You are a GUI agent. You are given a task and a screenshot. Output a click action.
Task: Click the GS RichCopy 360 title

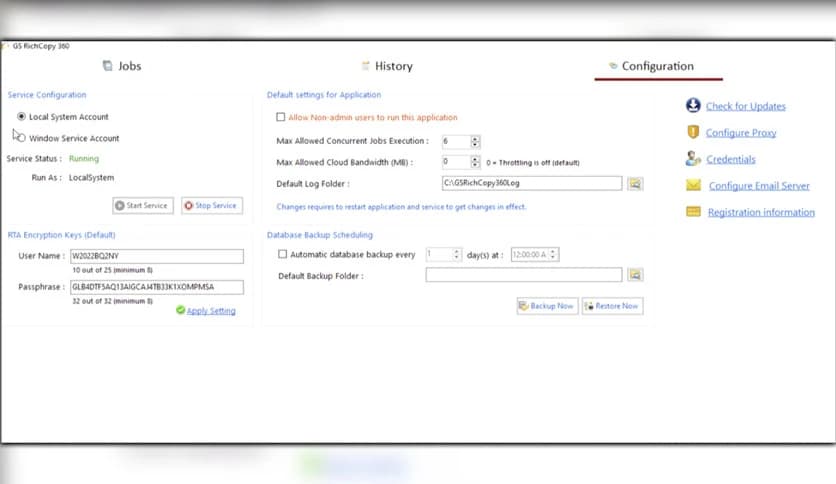click(41, 46)
